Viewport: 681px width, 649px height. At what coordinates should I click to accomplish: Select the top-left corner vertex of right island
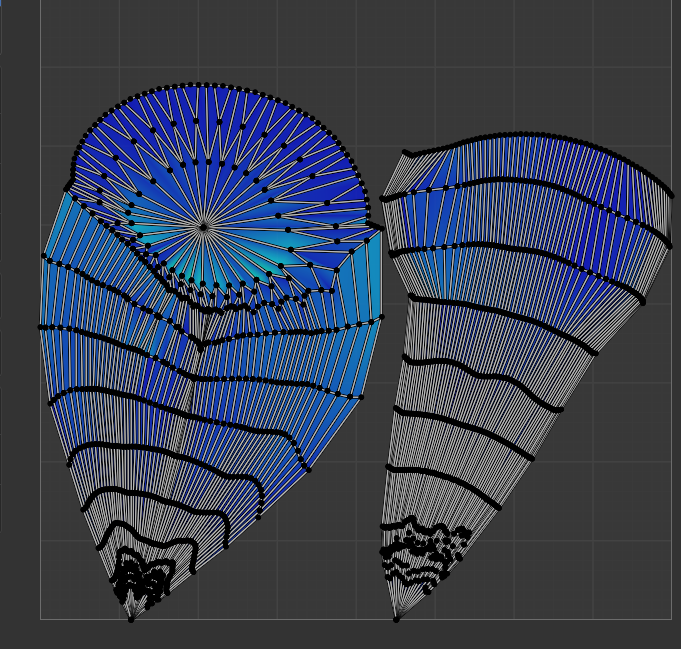[x=405, y=153]
